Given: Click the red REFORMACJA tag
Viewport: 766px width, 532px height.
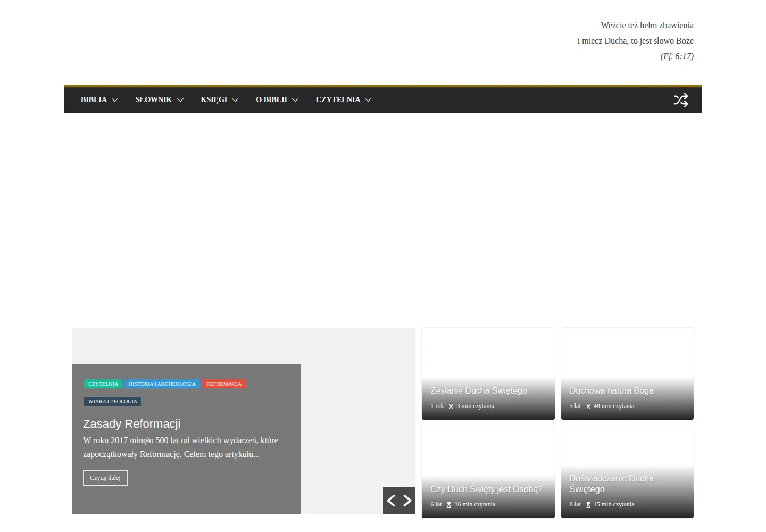Looking at the screenshot, I should [x=224, y=384].
